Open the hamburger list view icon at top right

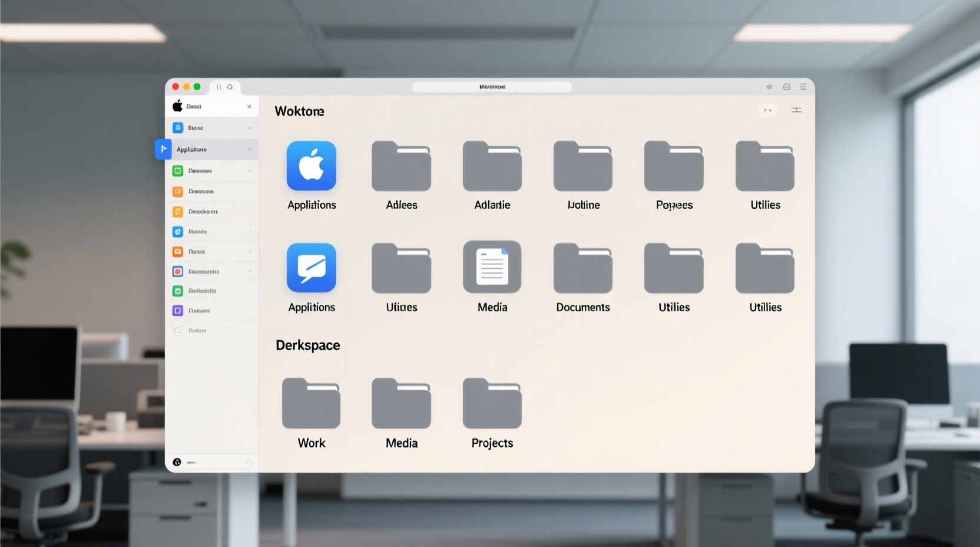click(803, 87)
